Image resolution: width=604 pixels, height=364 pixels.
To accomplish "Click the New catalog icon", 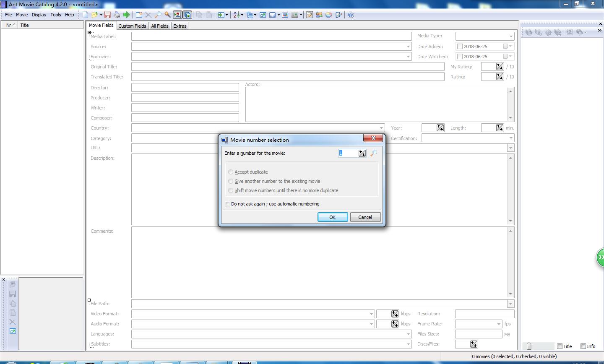I will point(85,15).
